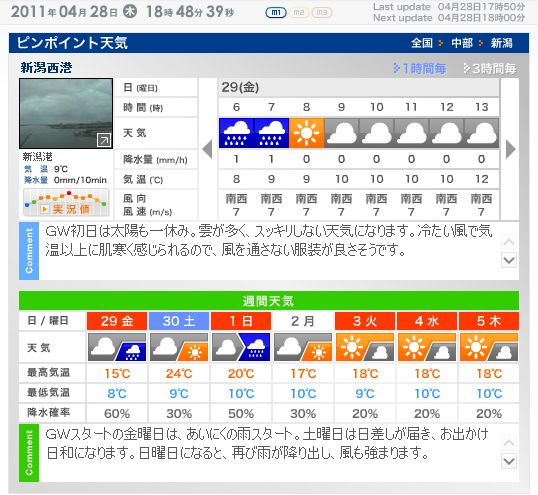This screenshot has height=495, width=538.
Task: Switch to the 3時間毎 view
Action: (x=490, y=69)
